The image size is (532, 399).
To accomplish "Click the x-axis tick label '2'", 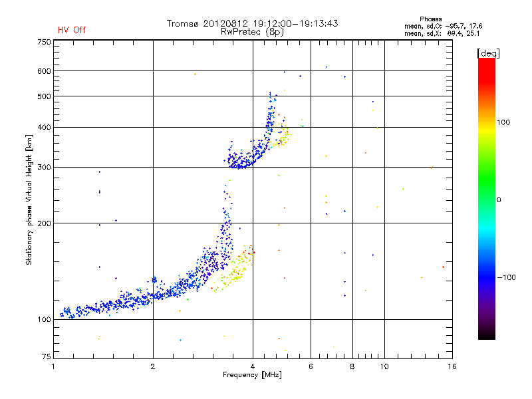I will pos(153,366).
